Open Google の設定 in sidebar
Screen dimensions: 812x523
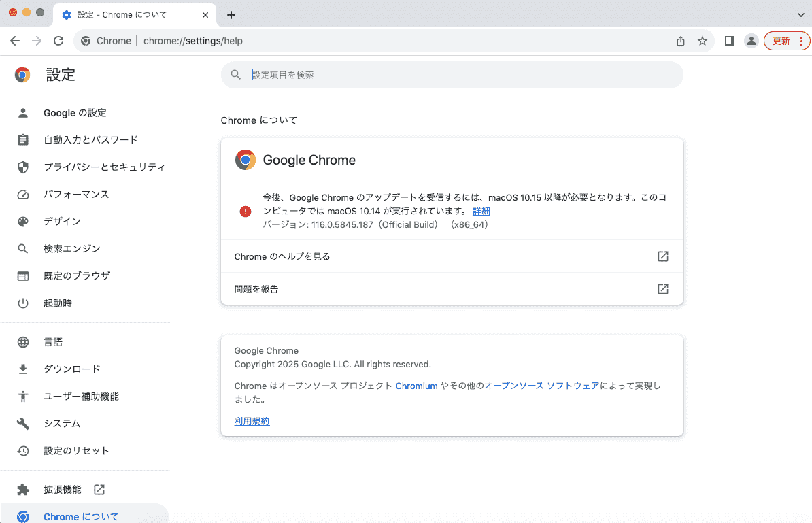click(75, 113)
